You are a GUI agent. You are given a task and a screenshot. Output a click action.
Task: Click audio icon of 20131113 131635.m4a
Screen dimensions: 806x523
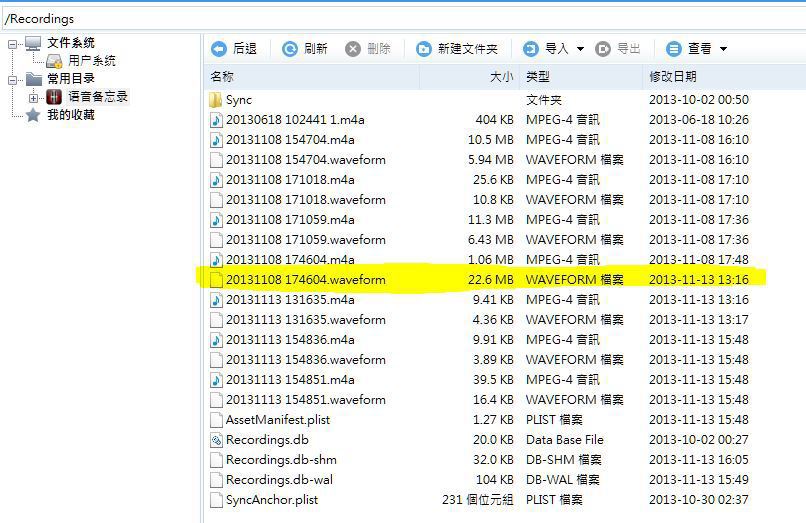(216, 300)
